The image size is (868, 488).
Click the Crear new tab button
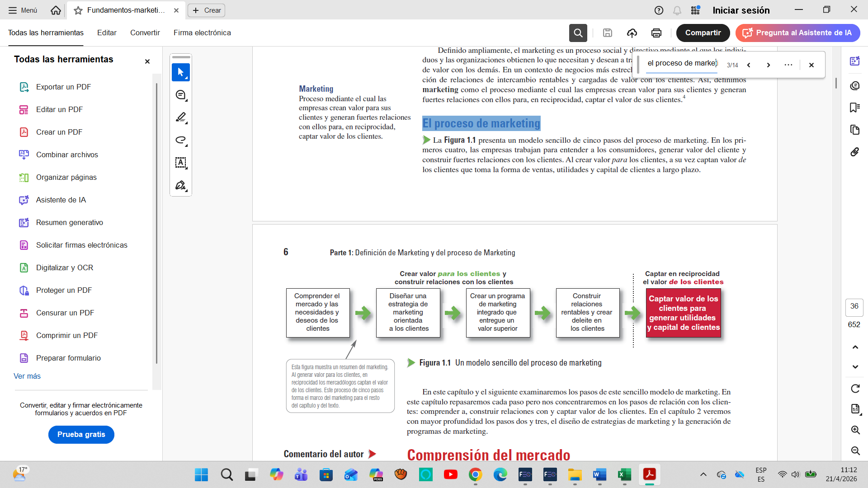point(207,10)
